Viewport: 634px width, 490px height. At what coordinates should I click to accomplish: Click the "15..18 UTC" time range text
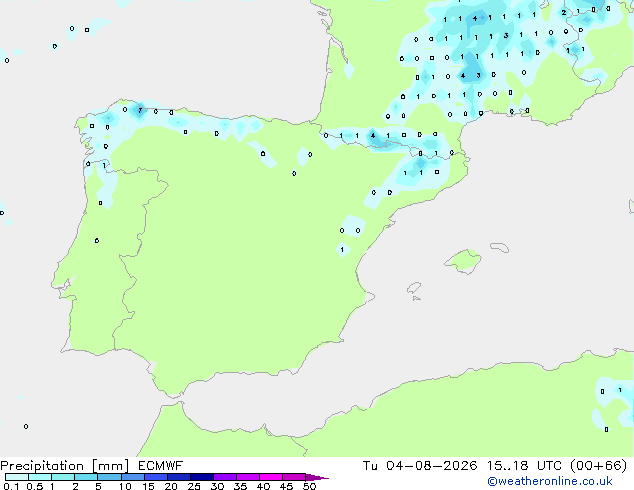pos(524,466)
